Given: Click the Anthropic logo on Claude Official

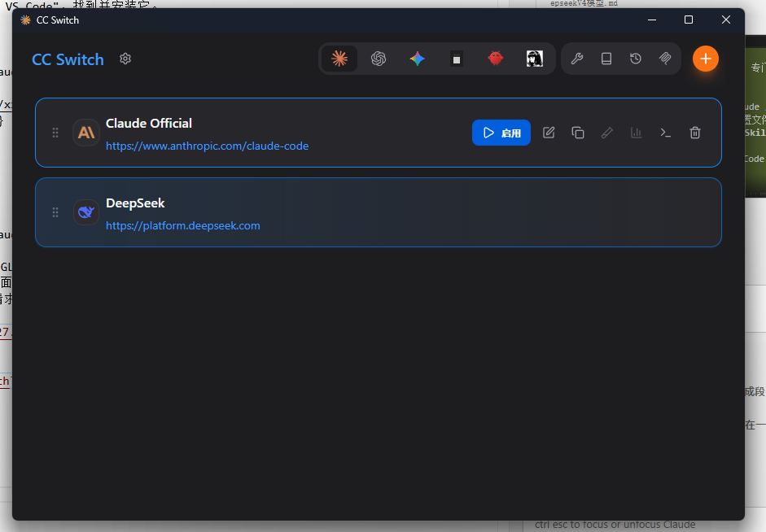Looking at the screenshot, I should (86, 133).
